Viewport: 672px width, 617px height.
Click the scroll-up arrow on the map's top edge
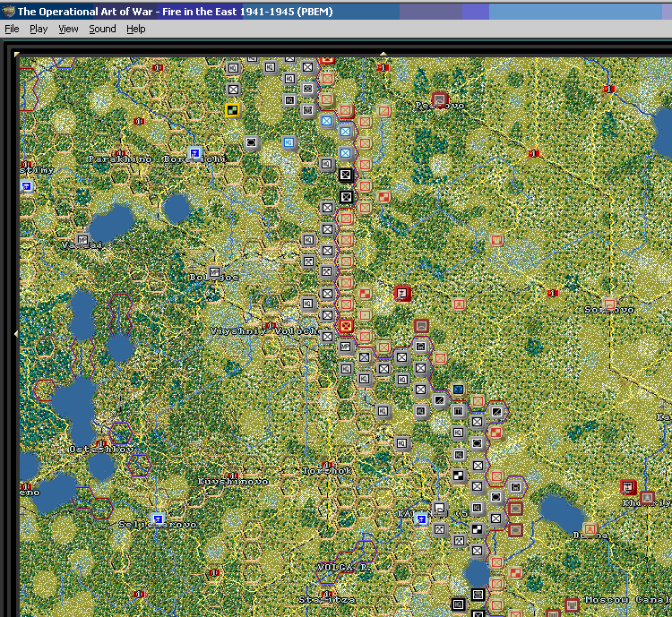pyautogui.click(x=383, y=54)
